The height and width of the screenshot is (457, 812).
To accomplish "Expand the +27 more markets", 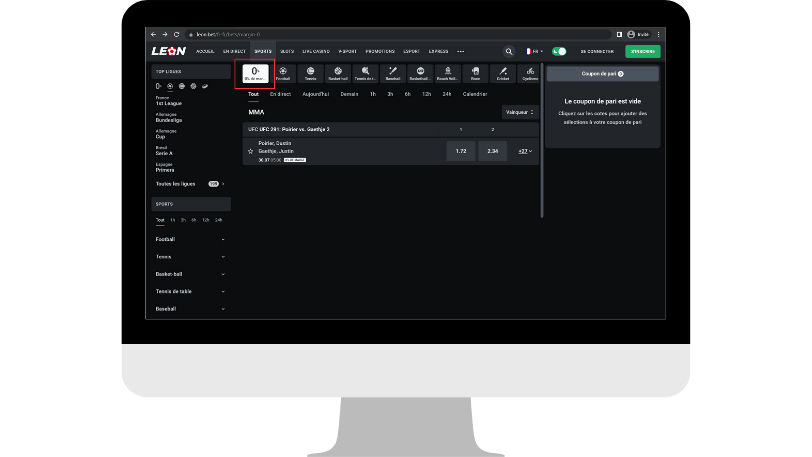I will 524,151.
